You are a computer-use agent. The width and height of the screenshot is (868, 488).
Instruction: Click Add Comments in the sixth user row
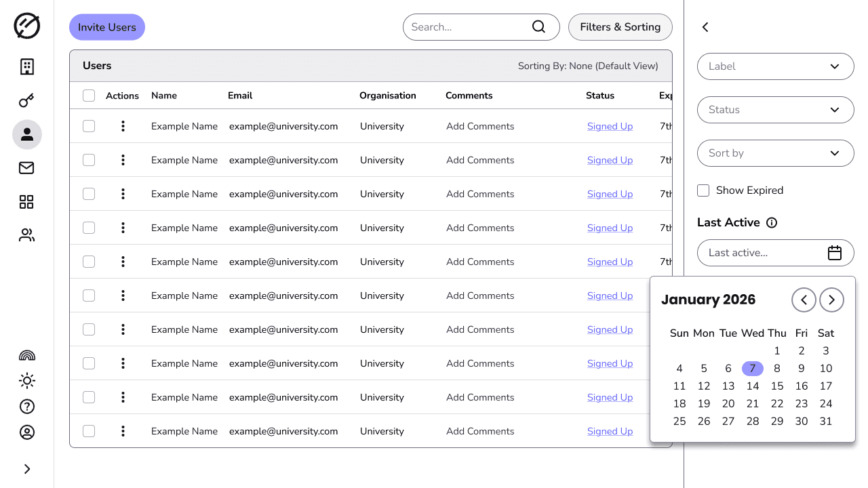480,296
